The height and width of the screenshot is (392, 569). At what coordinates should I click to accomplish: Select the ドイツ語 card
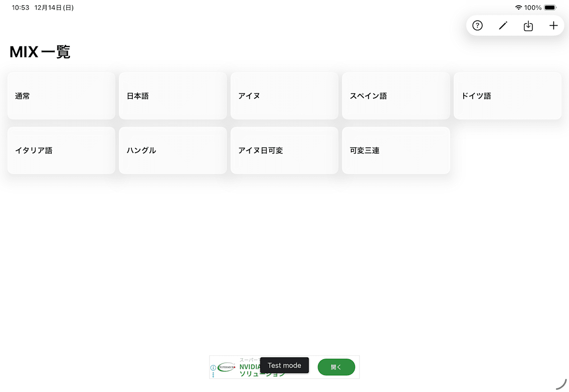coord(507,96)
